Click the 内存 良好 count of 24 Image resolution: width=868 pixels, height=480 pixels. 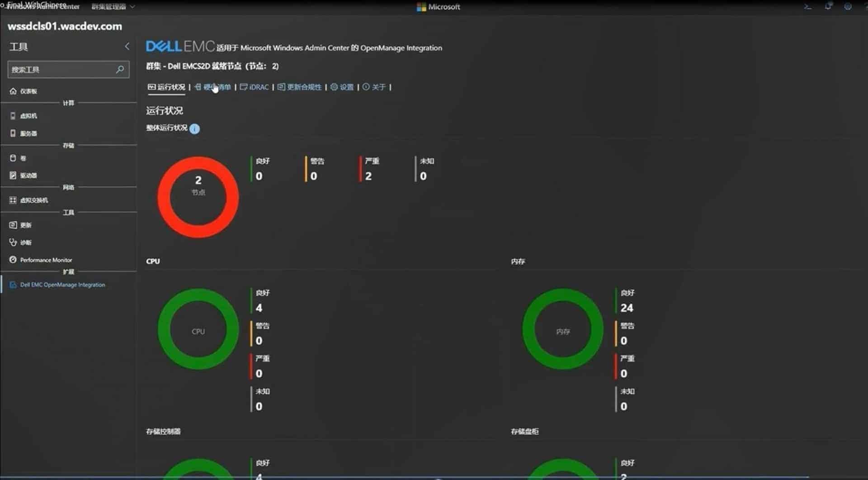click(627, 308)
